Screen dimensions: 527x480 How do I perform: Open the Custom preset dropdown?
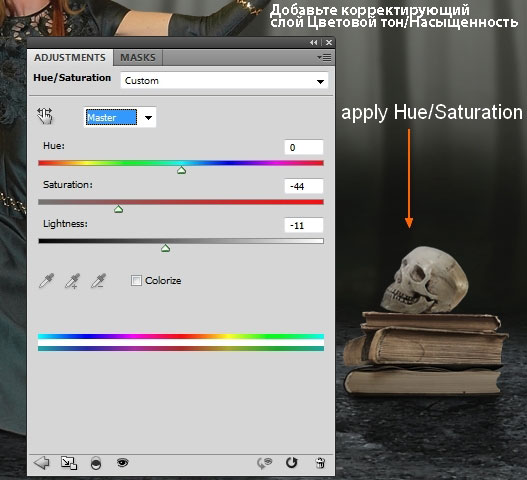coord(224,81)
